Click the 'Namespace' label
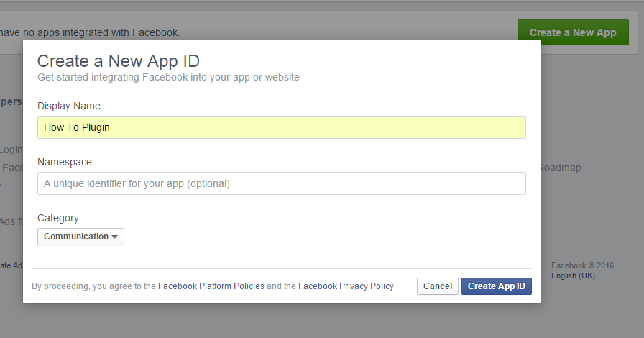This screenshot has width=644, height=338. [65, 162]
